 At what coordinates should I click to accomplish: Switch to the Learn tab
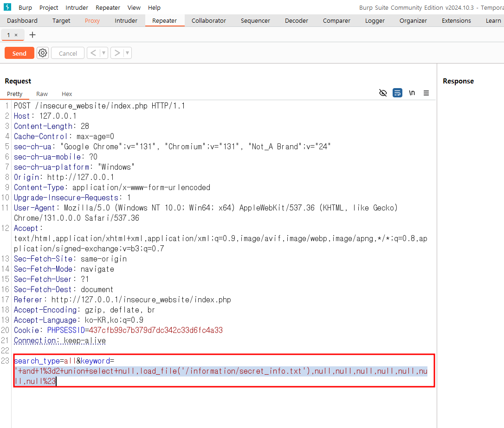point(493,20)
